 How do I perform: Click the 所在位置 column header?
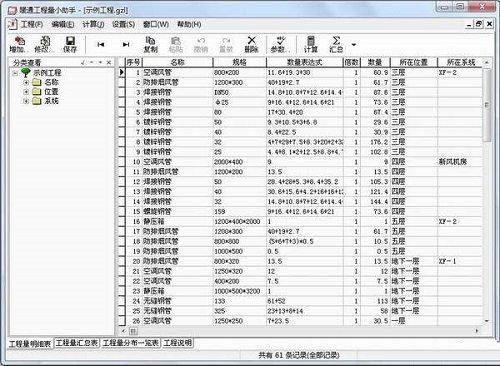click(x=413, y=62)
